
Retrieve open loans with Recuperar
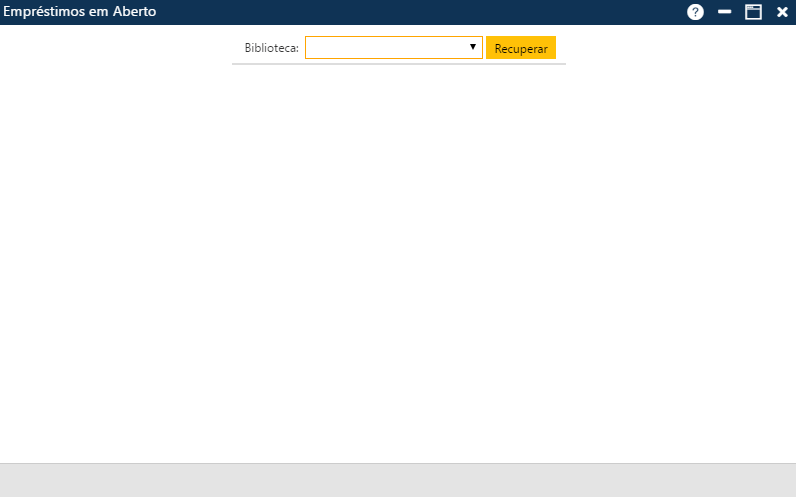click(520, 48)
